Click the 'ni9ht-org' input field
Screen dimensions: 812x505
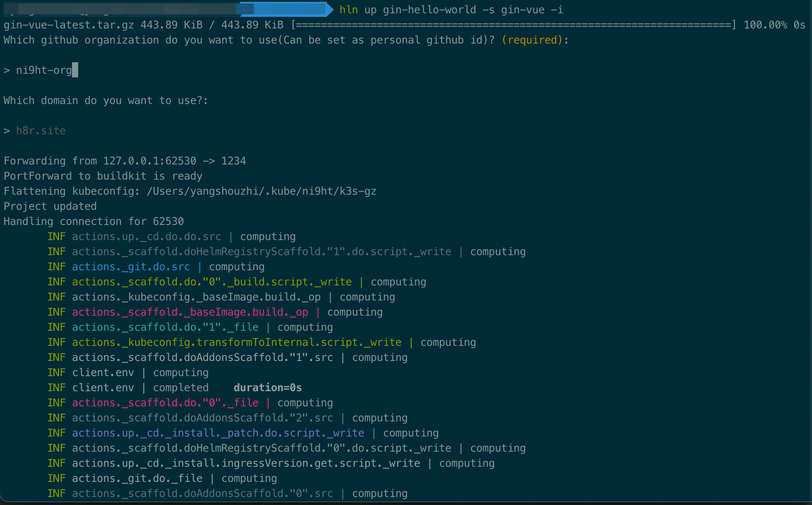pos(44,70)
